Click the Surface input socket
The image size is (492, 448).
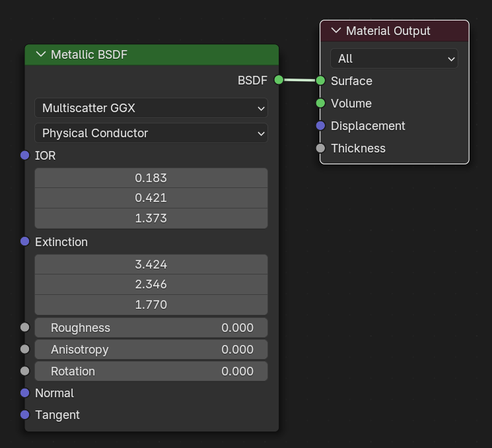coord(320,80)
